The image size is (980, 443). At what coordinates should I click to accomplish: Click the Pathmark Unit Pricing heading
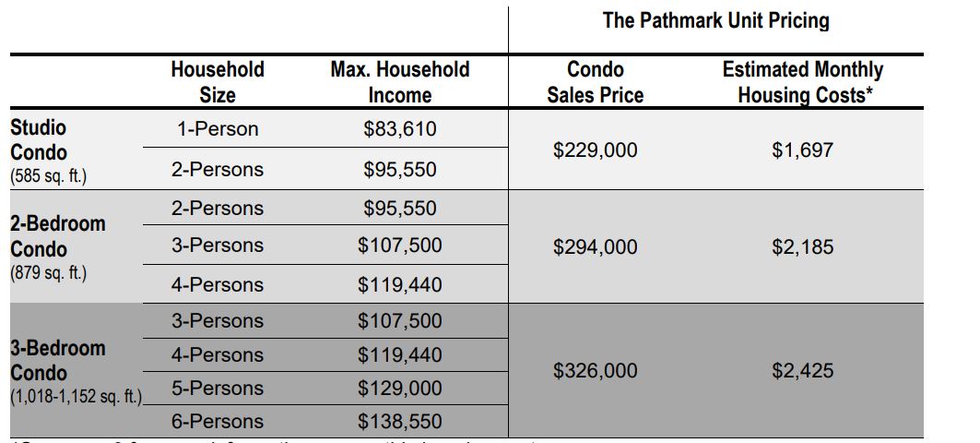coord(715,21)
